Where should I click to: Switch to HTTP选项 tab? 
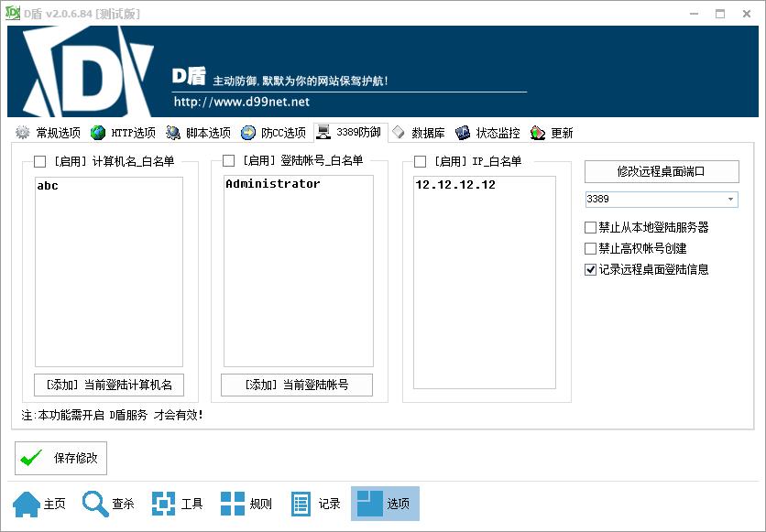123,133
